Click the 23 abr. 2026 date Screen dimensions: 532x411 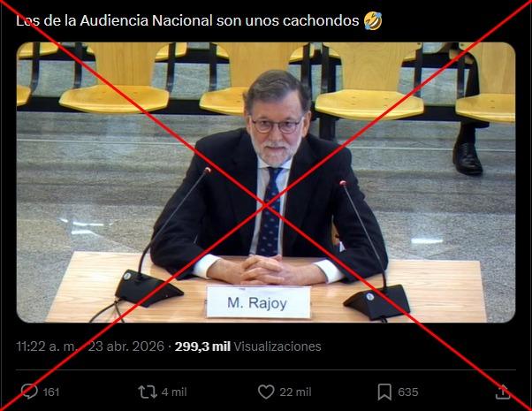click(125, 346)
